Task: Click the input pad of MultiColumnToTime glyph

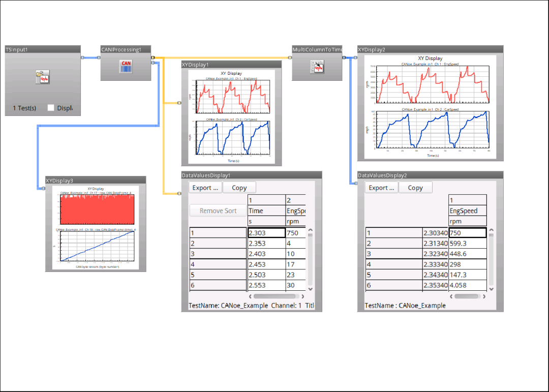Action: coord(290,57)
